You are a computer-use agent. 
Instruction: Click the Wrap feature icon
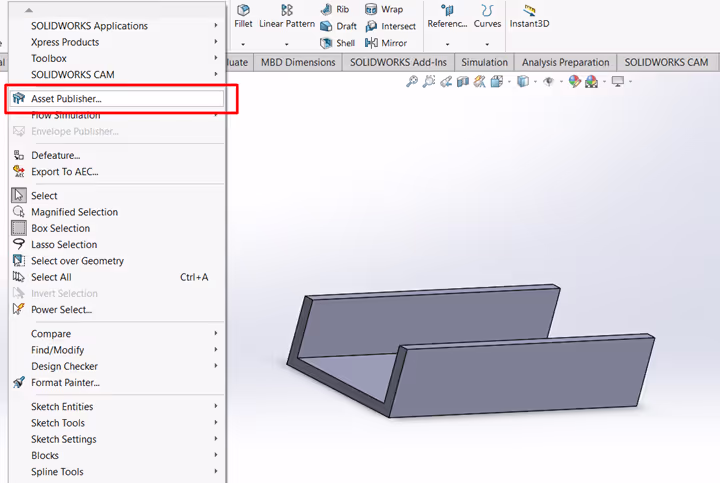[371, 9]
